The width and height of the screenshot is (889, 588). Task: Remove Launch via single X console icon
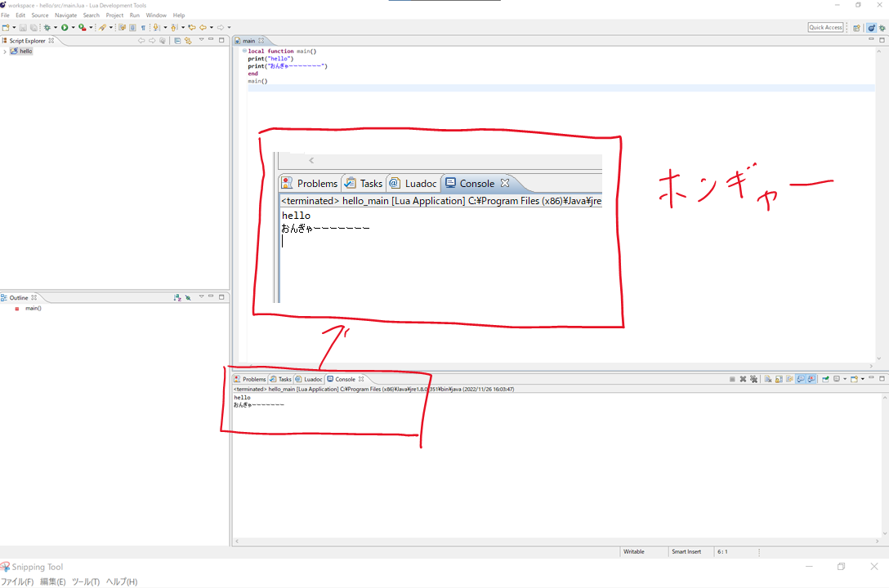click(x=743, y=379)
